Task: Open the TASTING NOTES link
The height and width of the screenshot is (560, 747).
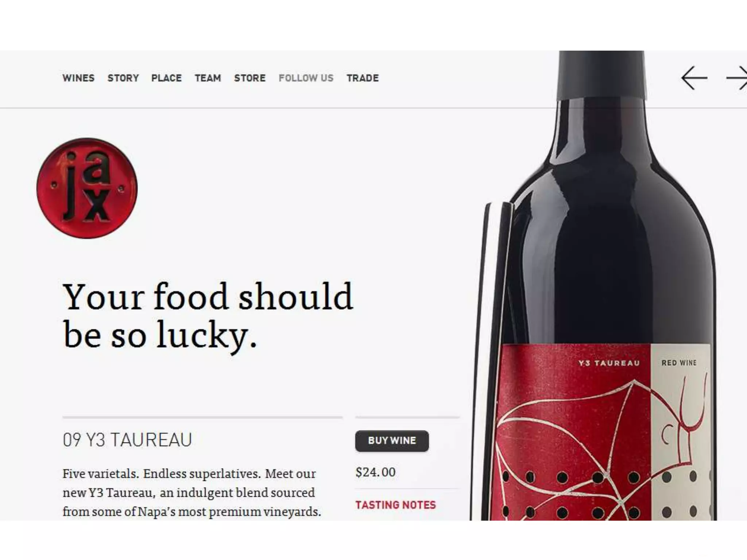Action: tap(396, 505)
